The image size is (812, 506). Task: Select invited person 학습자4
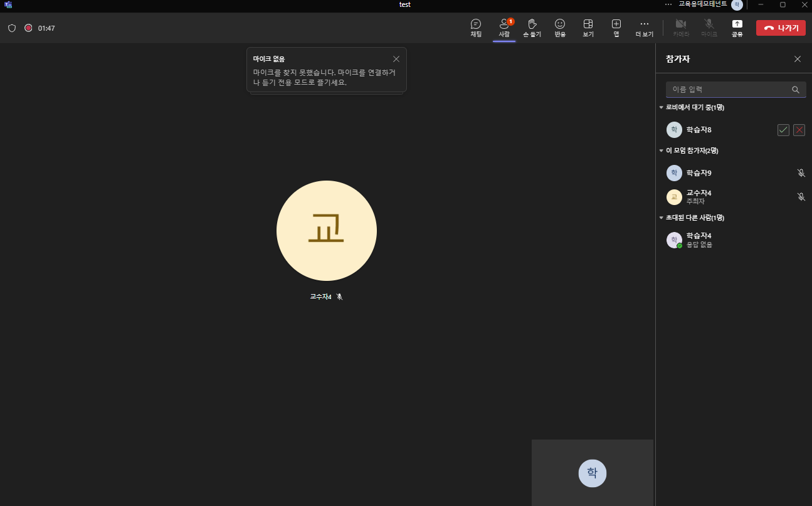[x=734, y=240]
